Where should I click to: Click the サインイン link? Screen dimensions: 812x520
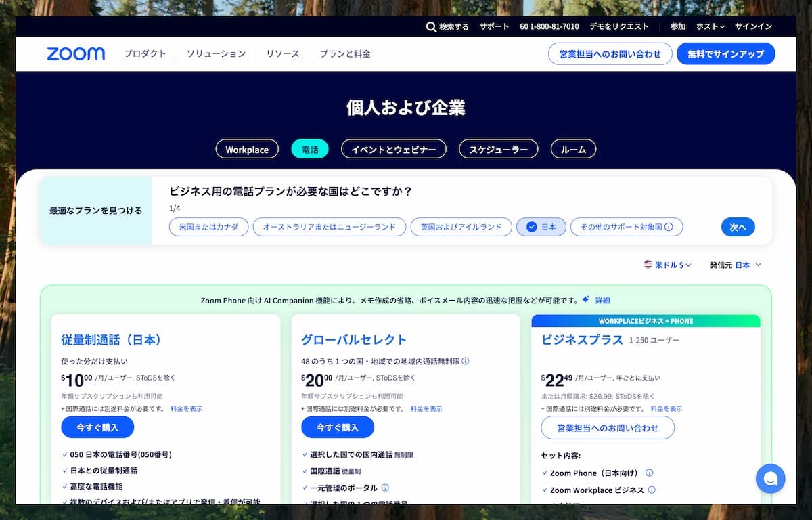753,27
